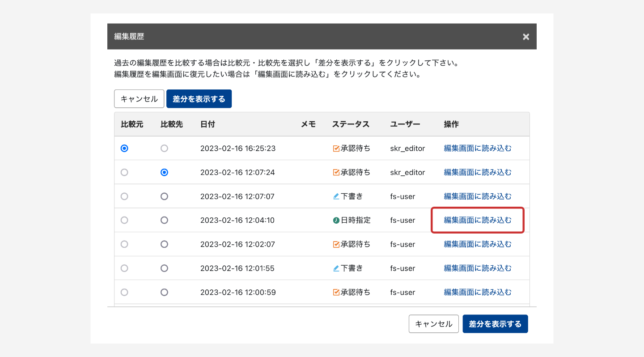This screenshot has width=644, height=357.
Task: Select 比較元 radio for 12:04:10 entry
Action: point(124,220)
